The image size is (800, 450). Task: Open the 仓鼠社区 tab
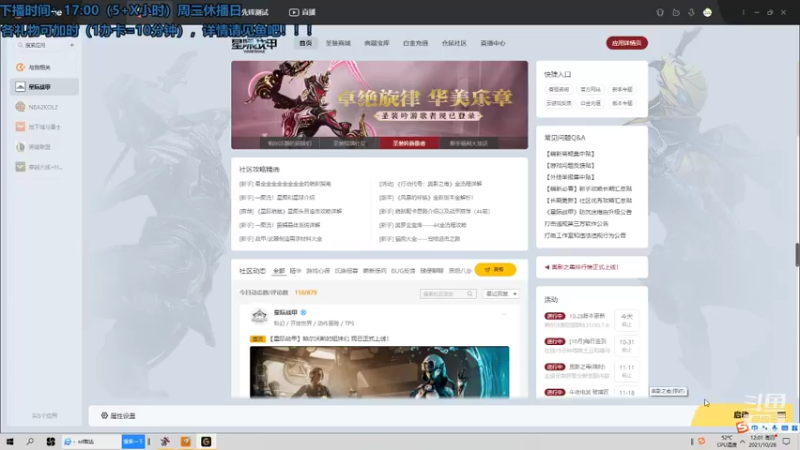(454, 43)
